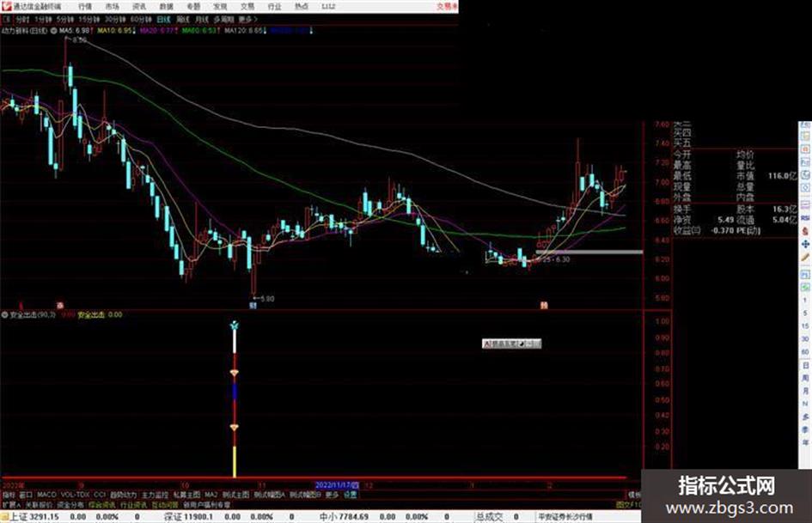Switch chart to 30分钟 period
Viewport: 812px width, 523px height.
[x=115, y=19]
